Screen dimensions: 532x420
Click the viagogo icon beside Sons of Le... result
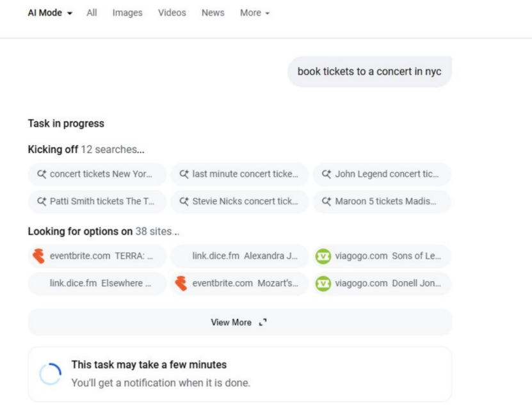click(x=323, y=256)
